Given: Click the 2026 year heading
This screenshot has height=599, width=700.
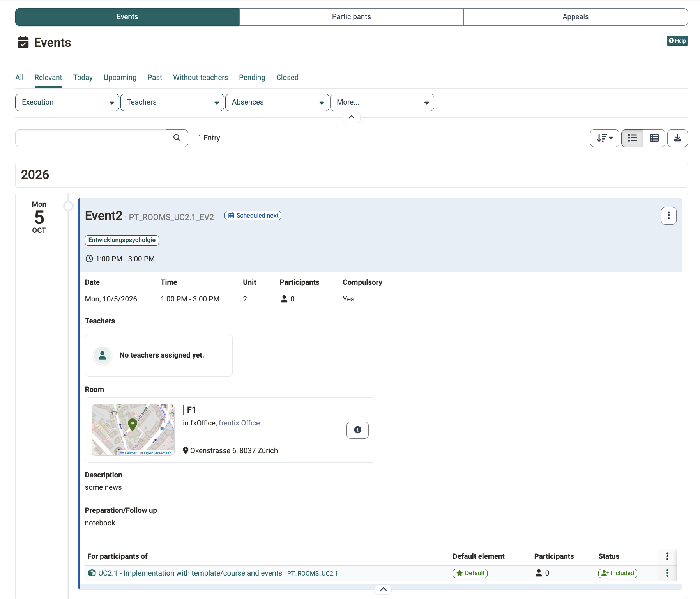Looking at the screenshot, I should 35,175.
